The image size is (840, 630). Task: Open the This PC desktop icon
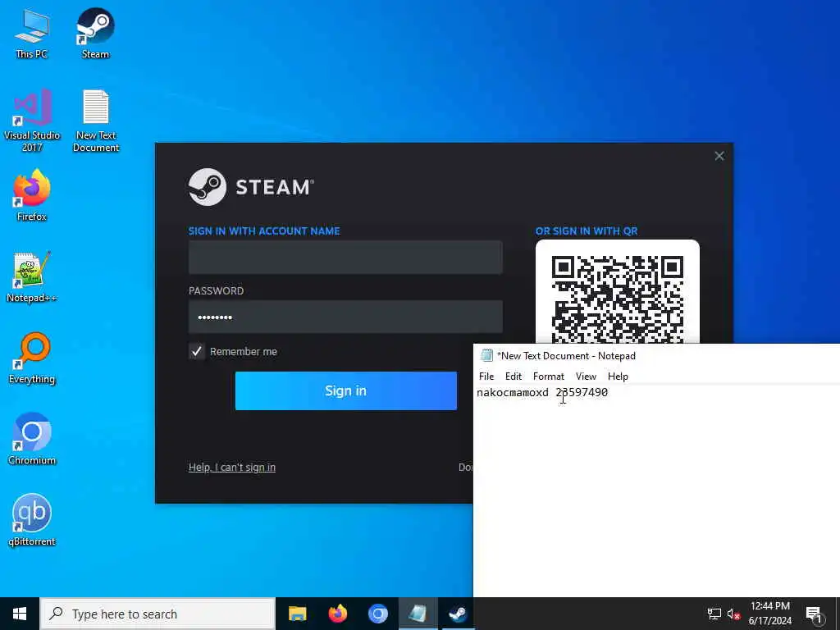[32, 34]
